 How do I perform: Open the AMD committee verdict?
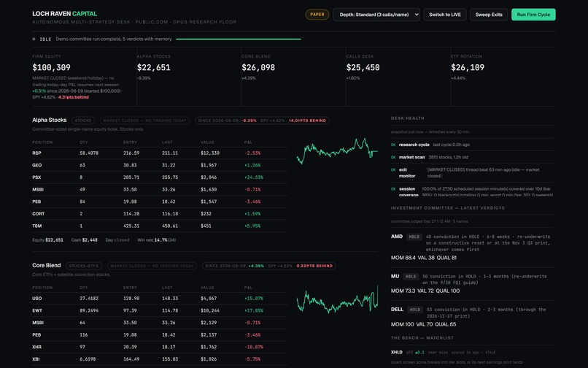[x=472, y=247]
